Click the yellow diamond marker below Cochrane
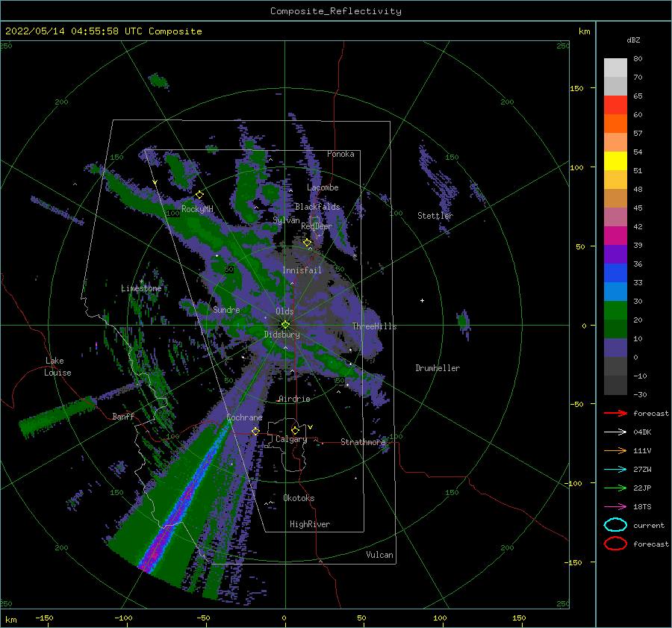Screen dimensions: 672x628 tap(255, 431)
